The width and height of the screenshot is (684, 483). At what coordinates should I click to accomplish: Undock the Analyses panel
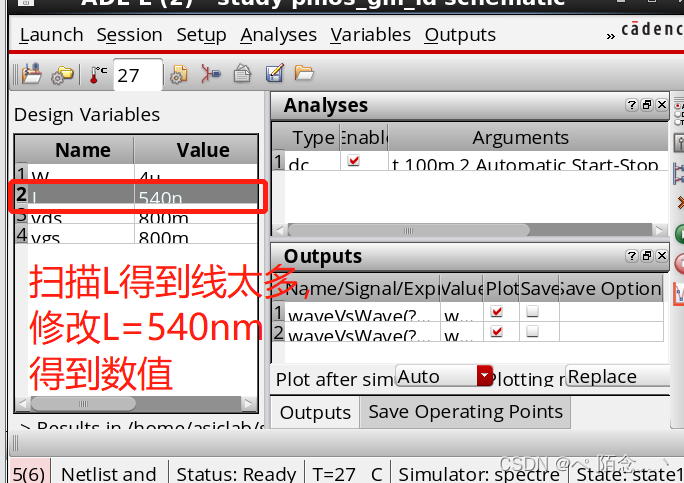647,105
